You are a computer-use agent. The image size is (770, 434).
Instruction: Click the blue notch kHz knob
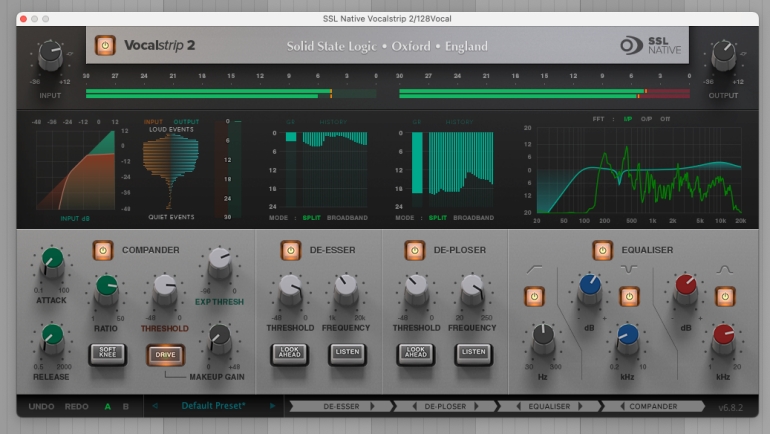(x=627, y=338)
